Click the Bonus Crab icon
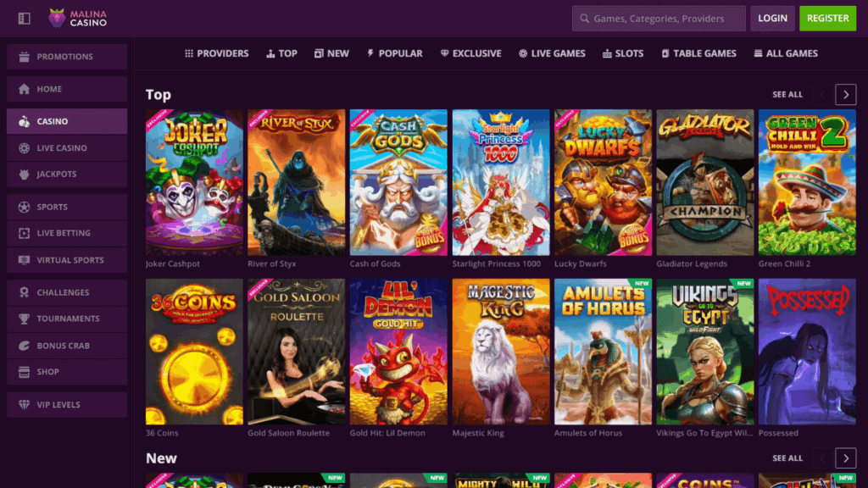 click(24, 346)
